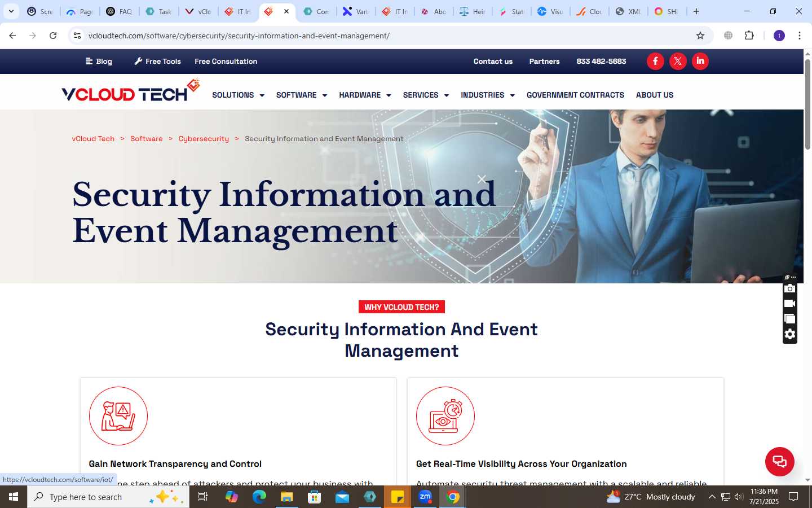Open vCloud Tech X (Twitter) icon

[x=678, y=61]
